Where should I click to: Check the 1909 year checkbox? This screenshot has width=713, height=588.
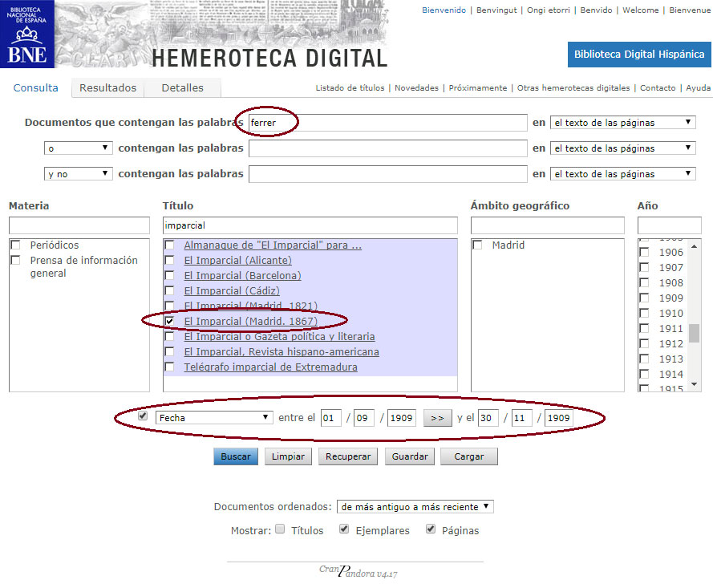tap(644, 298)
